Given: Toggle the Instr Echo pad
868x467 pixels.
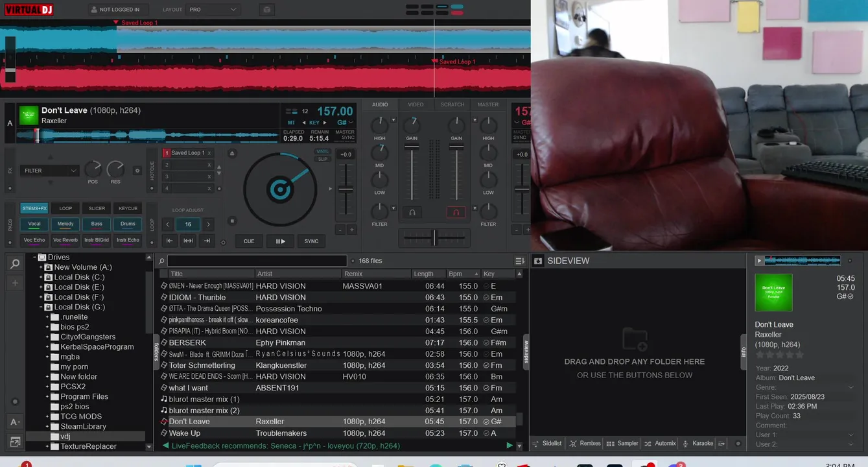Looking at the screenshot, I should (128, 240).
